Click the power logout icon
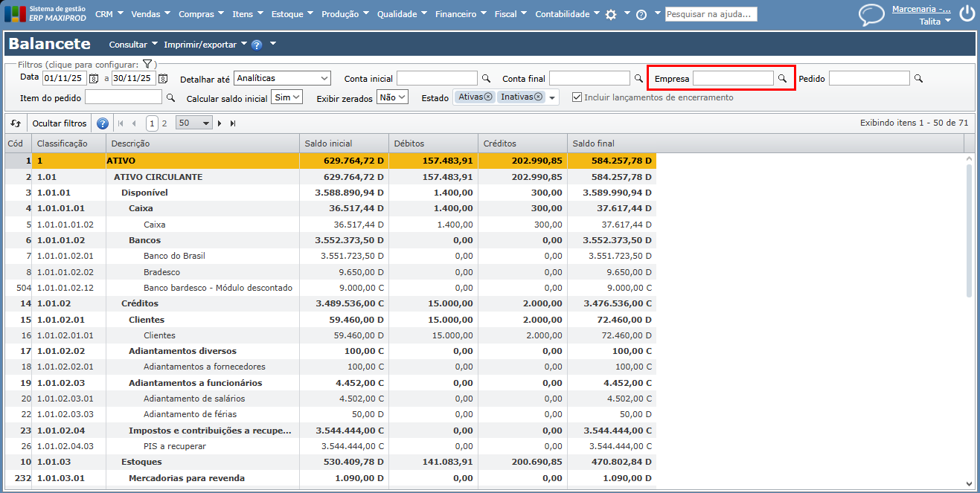Viewport: 980px width, 493px height. click(x=967, y=13)
